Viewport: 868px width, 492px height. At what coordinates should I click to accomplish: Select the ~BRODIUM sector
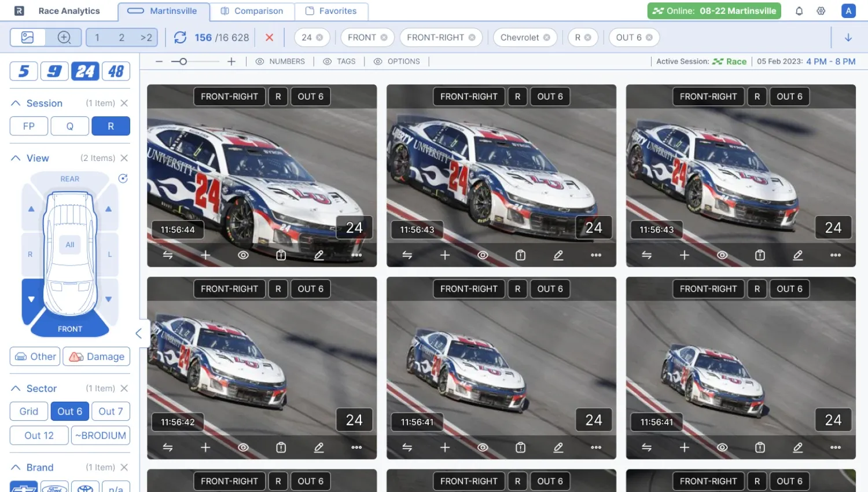[x=101, y=436]
